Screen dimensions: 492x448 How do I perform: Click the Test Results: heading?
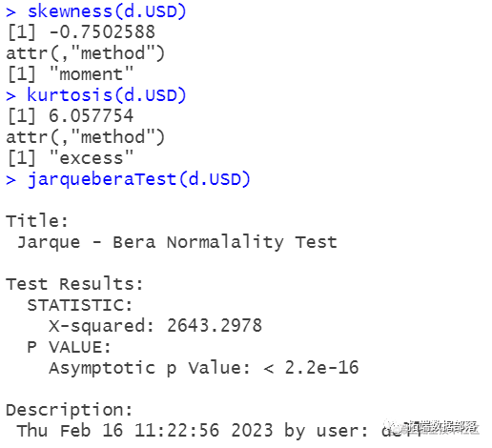coord(74,284)
